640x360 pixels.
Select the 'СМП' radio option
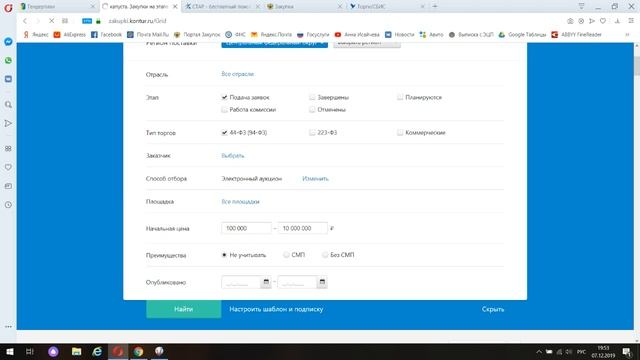[286, 255]
